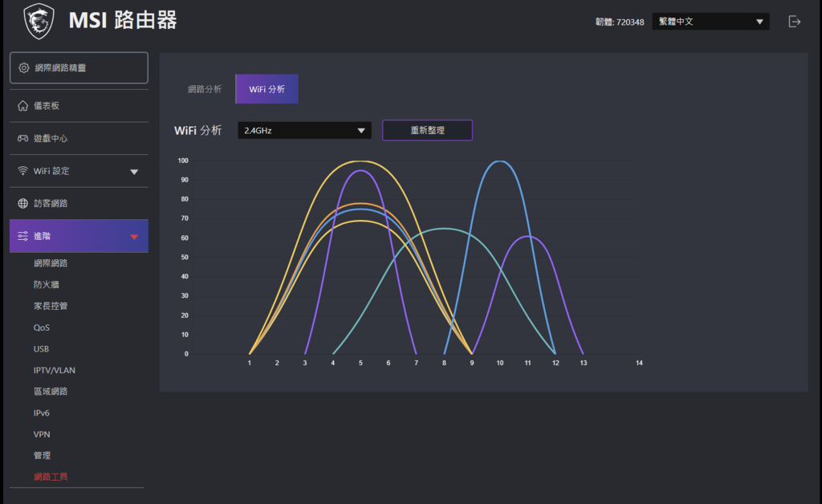Open 網際網路 under advanced settings
Screen dimensions: 822x504
coord(51,263)
